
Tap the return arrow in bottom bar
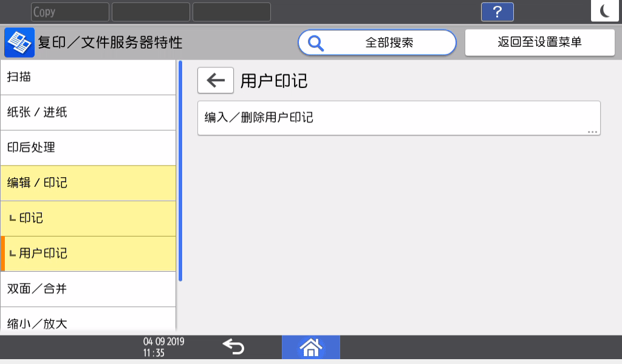(233, 347)
